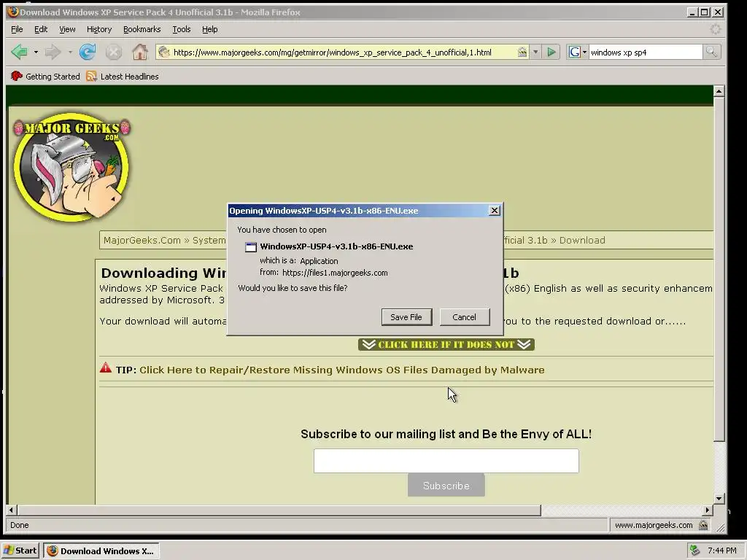
Task: Open the address bar history dropdown
Action: pyautogui.click(x=535, y=52)
